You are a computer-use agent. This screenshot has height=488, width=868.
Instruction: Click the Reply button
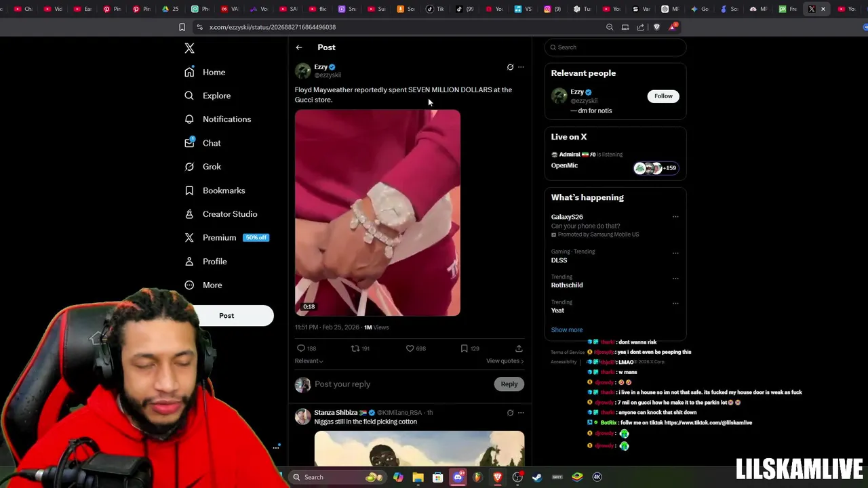509,384
